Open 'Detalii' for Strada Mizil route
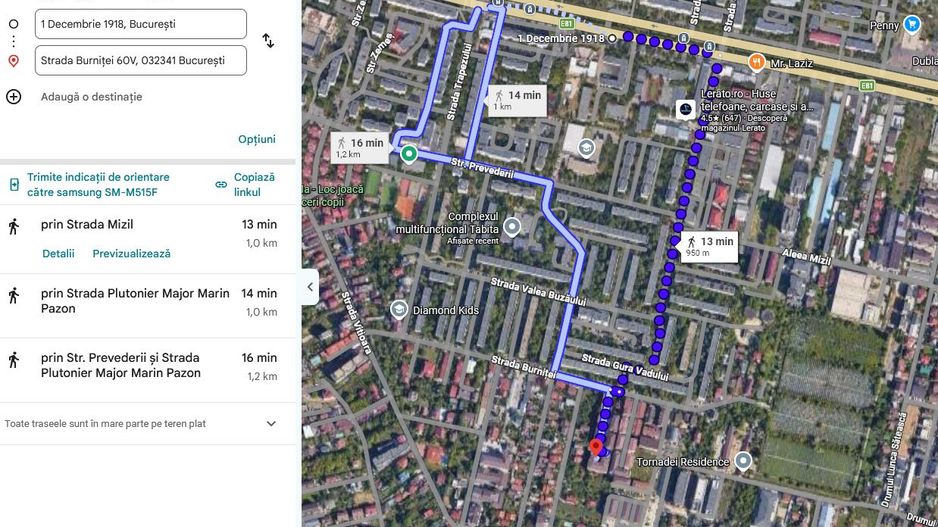This screenshot has width=938, height=527. [58, 254]
